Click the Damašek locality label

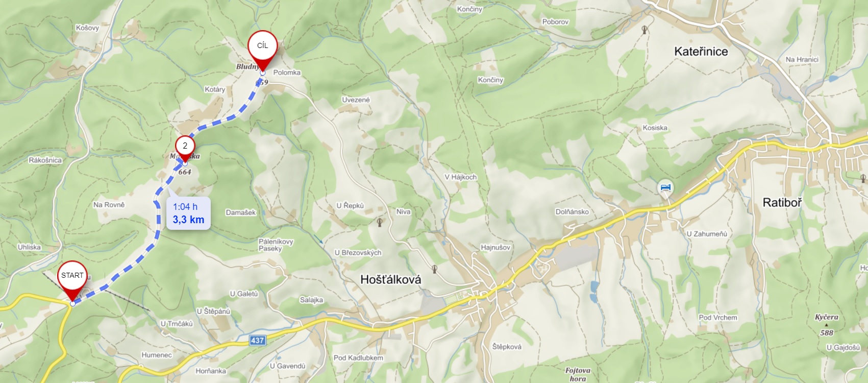pos(241,212)
